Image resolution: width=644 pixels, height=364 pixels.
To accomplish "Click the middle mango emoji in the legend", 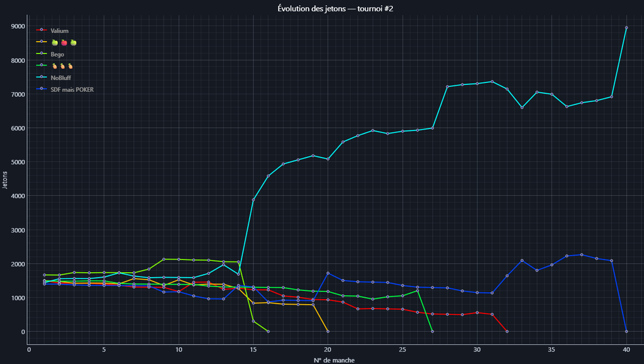I will pos(62,66).
